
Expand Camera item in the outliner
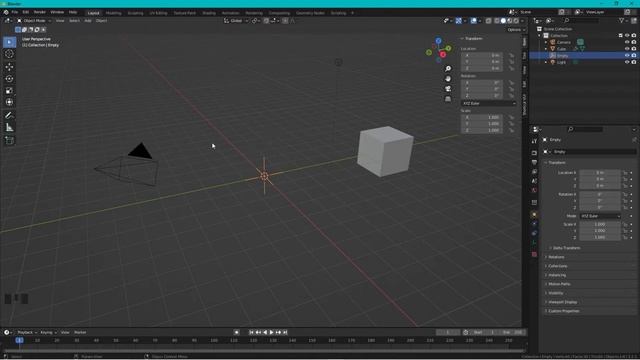pos(546,42)
